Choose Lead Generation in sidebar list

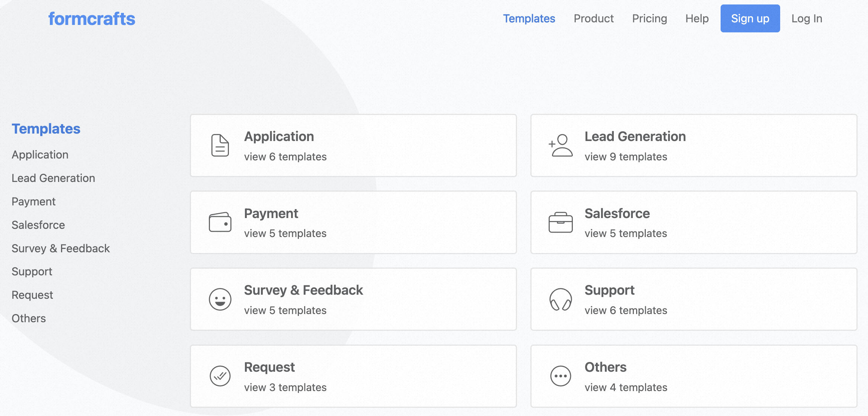click(x=53, y=178)
